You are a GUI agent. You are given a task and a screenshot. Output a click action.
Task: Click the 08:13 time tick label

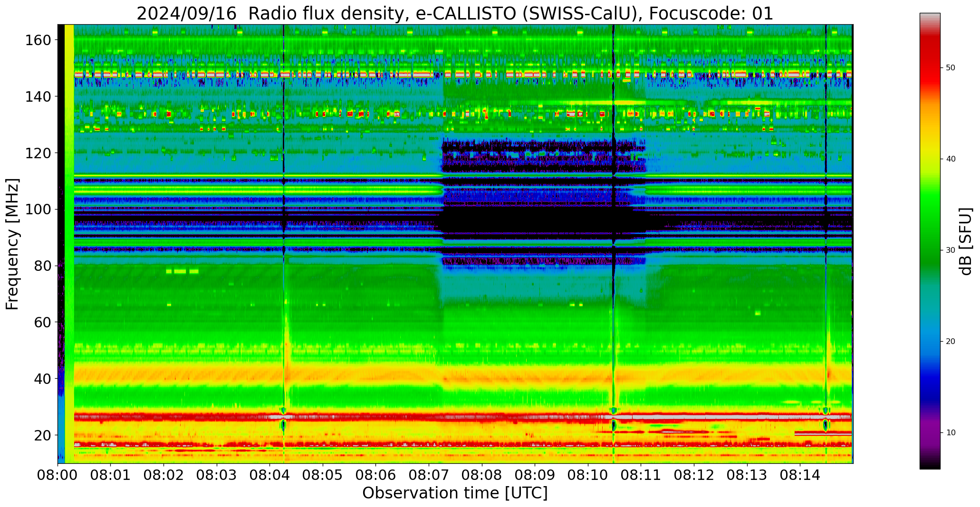(x=747, y=475)
